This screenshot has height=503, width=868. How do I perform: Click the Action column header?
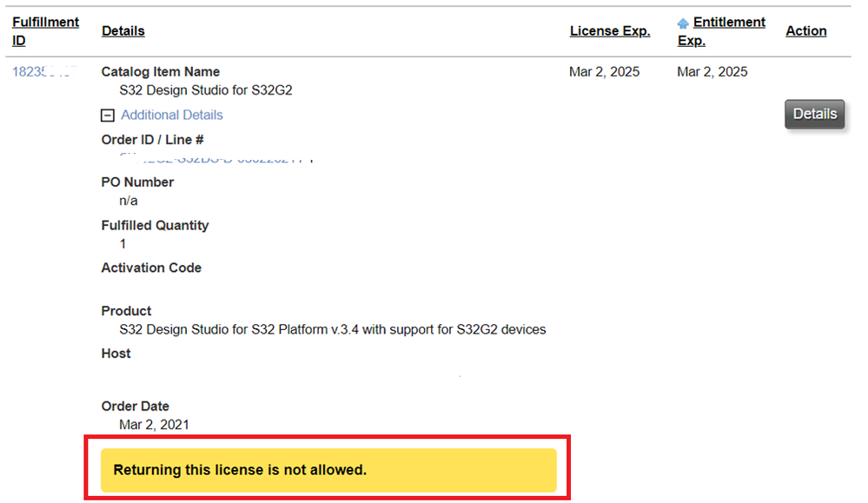(806, 31)
